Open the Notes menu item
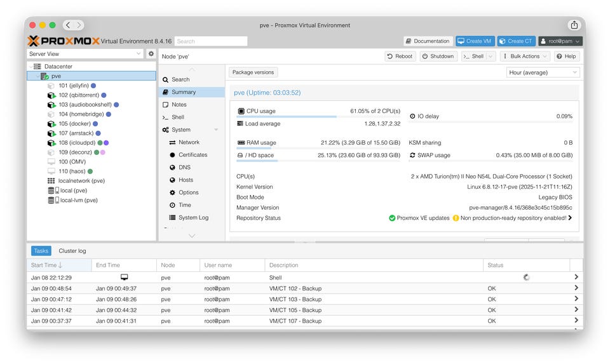This screenshot has width=610, height=364. [x=179, y=105]
